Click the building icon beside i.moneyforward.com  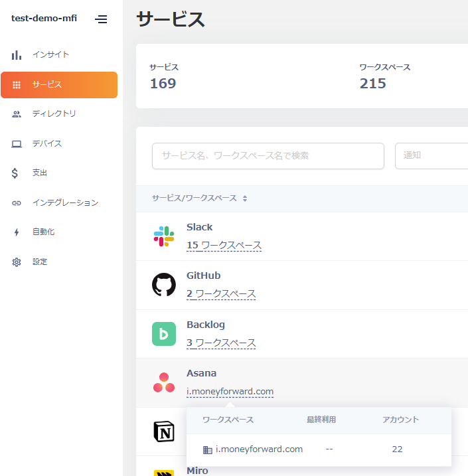(x=208, y=450)
